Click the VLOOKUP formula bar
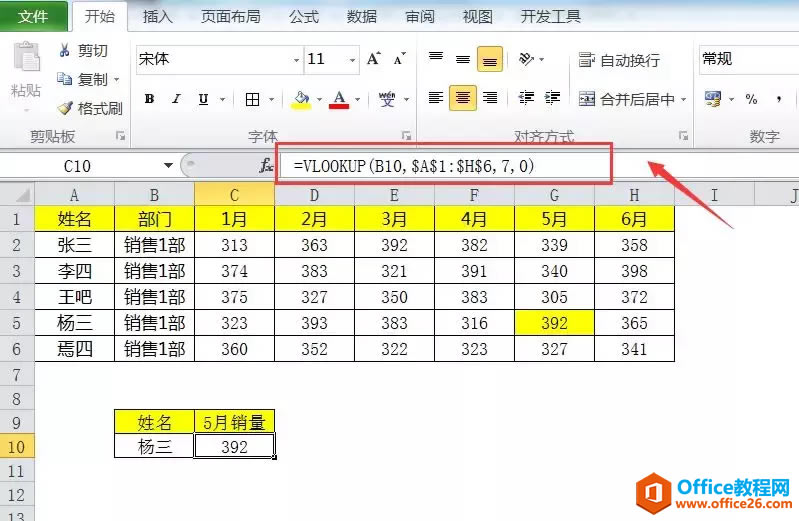 (x=444, y=166)
